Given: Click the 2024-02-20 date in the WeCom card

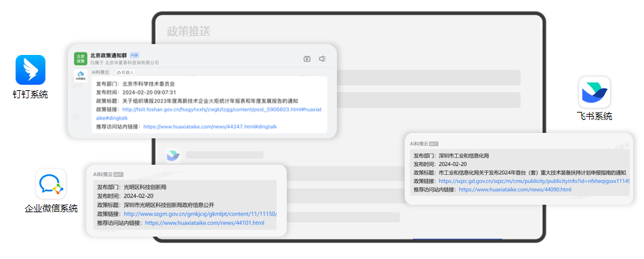Looking at the screenshot, I should pos(138,196).
